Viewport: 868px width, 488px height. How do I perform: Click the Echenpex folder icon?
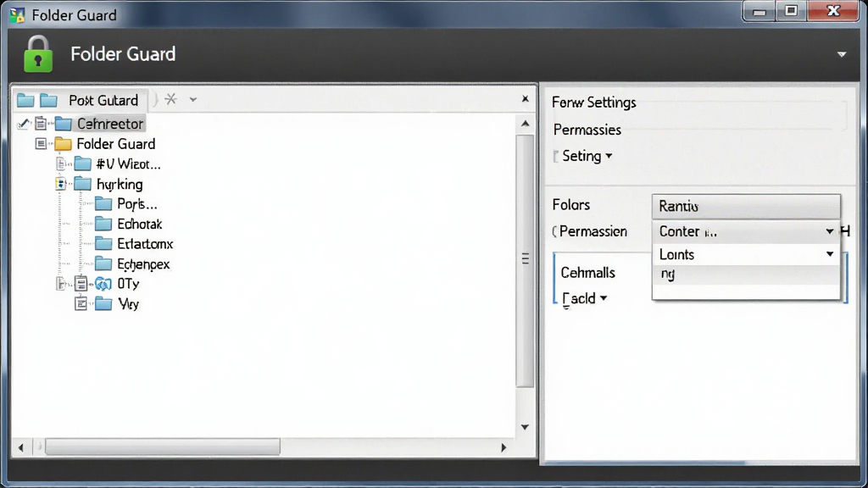click(x=103, y=264)
